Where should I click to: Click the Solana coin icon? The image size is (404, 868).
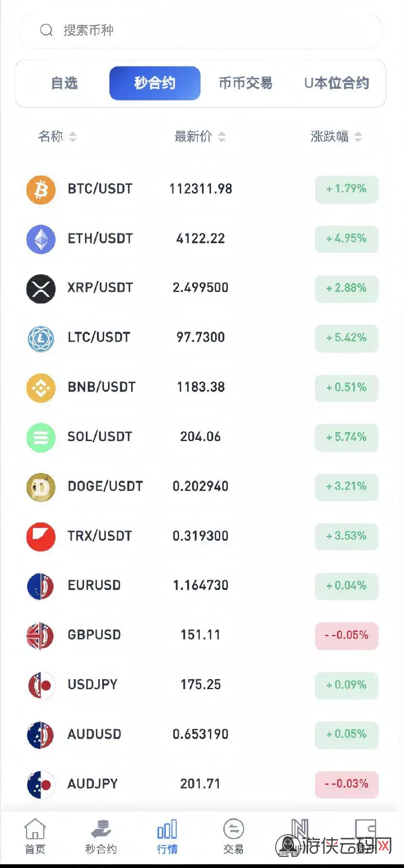click(41, 437)
